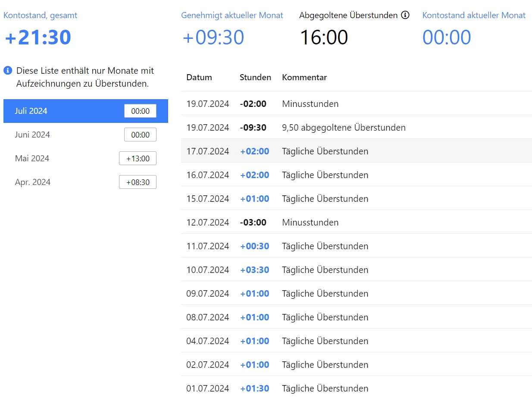This screenshot has width=532, height=398.
Task: Click 15.07.2024 date cell
Action: pos(208,199)
